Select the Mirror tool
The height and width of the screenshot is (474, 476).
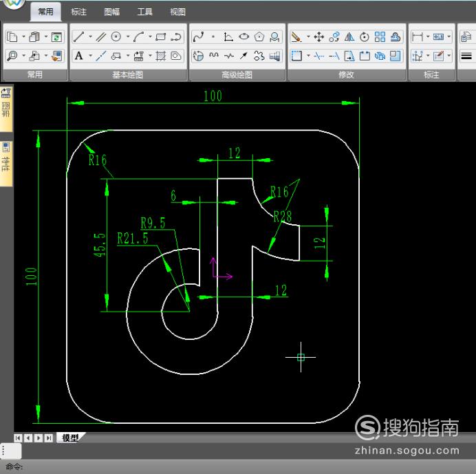[349, 37]
